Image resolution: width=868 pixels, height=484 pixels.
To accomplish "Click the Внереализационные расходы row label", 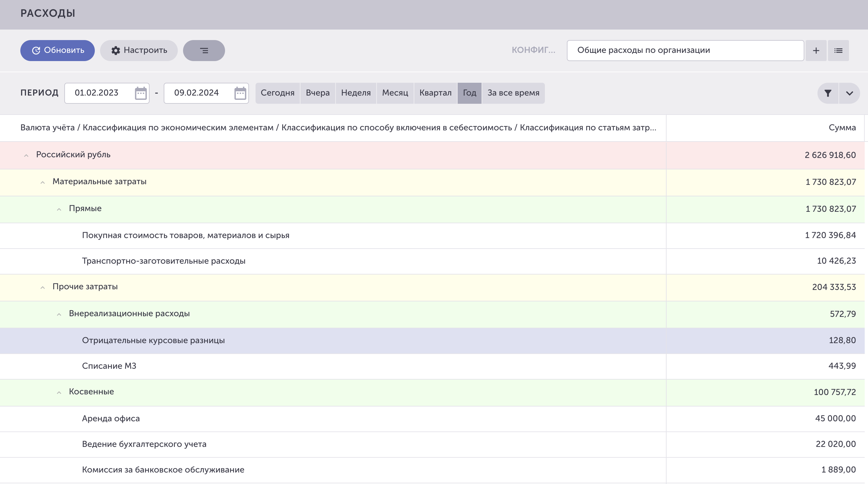I will [129, 314].
